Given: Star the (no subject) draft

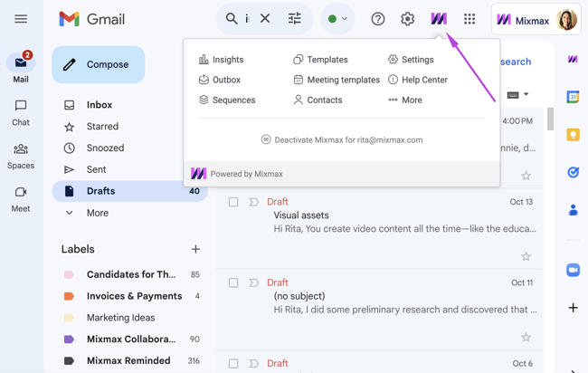Looking at the screenshot, I should point(526,337).
